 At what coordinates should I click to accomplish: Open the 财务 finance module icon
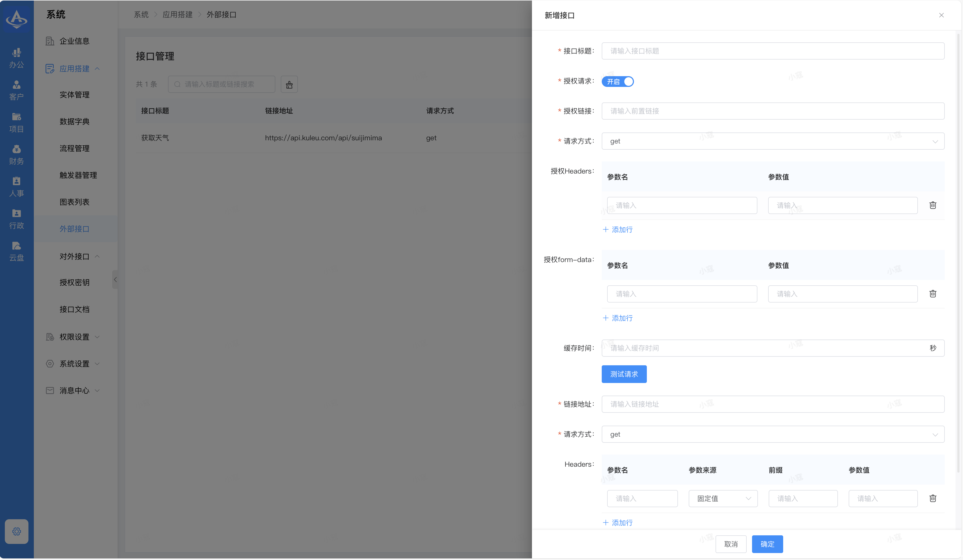pyautogui.click(x=16, y=154)
